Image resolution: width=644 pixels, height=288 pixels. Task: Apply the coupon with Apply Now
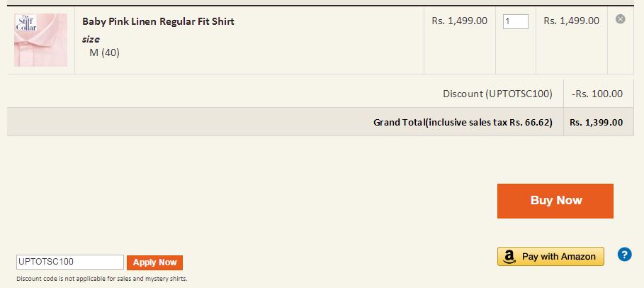tap(154, 262)
